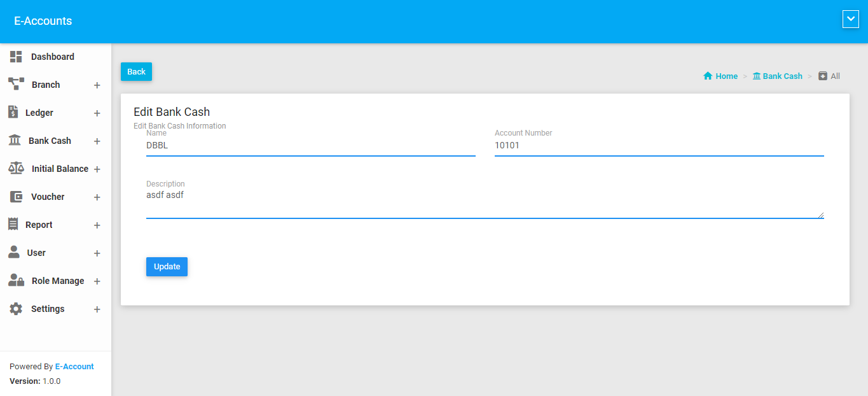
Task: Expand the Voucher submenu plus sign
Action: click(97, 197)
